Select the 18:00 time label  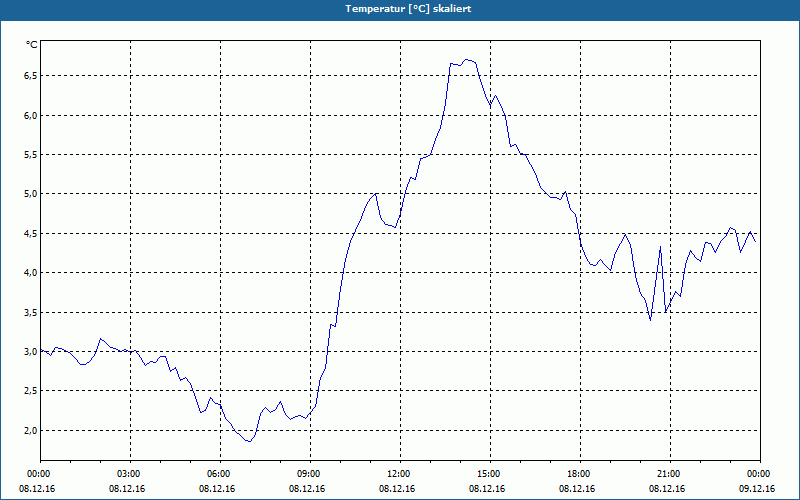click(580, 474)
